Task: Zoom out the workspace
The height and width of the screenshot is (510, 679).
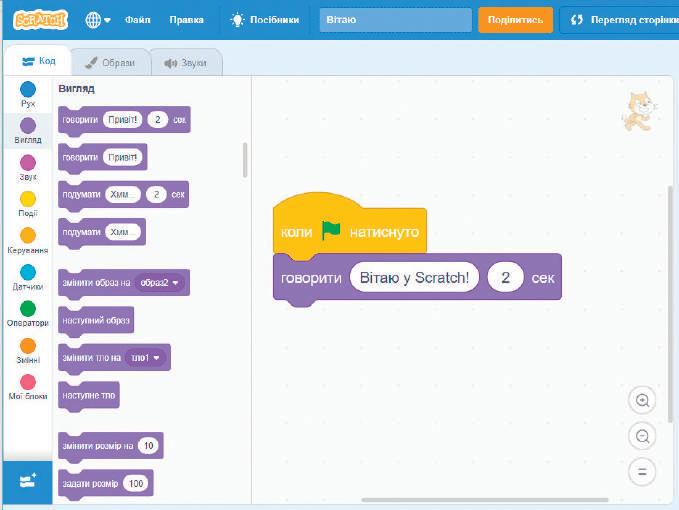Action: [x=642, y=436]
